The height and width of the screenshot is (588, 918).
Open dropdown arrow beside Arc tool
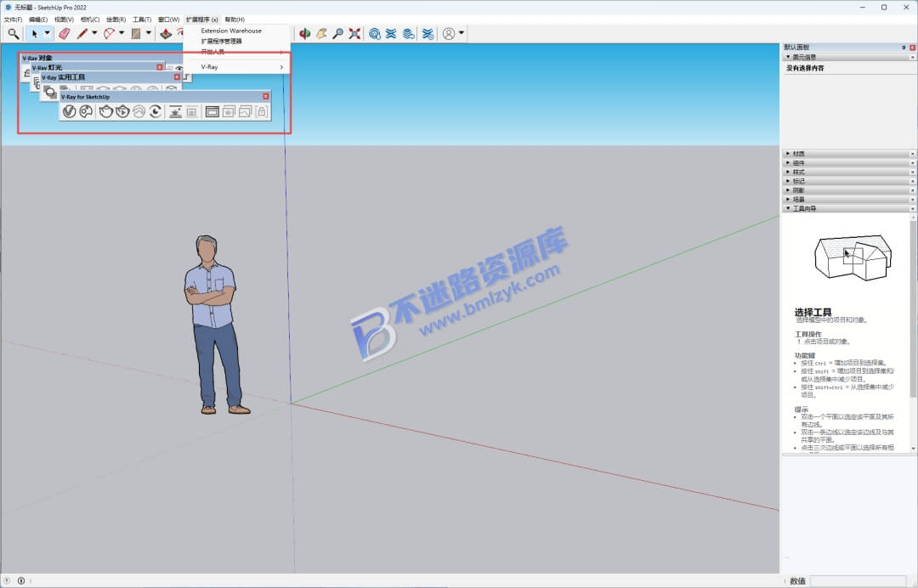122,33
